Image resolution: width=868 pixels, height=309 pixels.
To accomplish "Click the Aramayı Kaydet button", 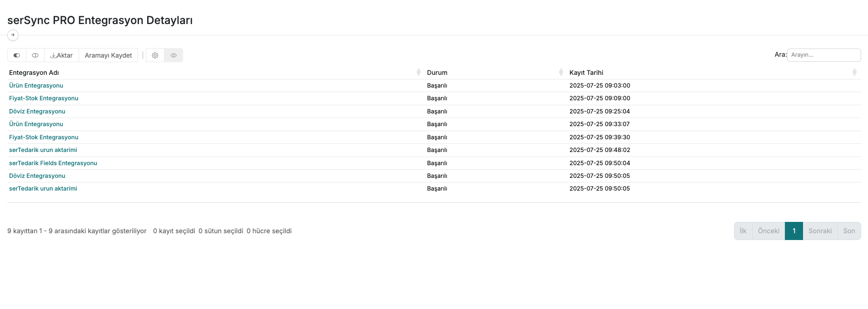I will [x=108, y=55].
